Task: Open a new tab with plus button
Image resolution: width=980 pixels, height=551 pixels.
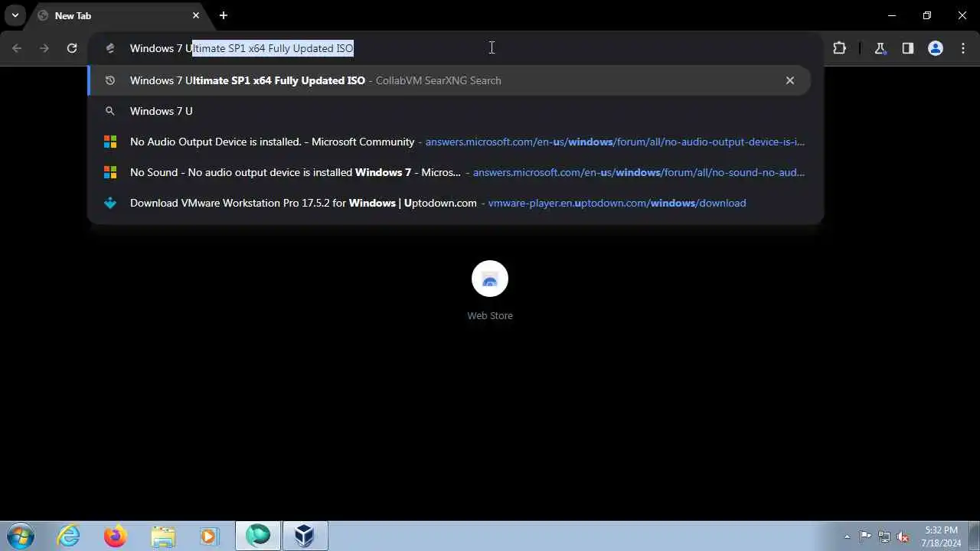Action: (223, 15)
